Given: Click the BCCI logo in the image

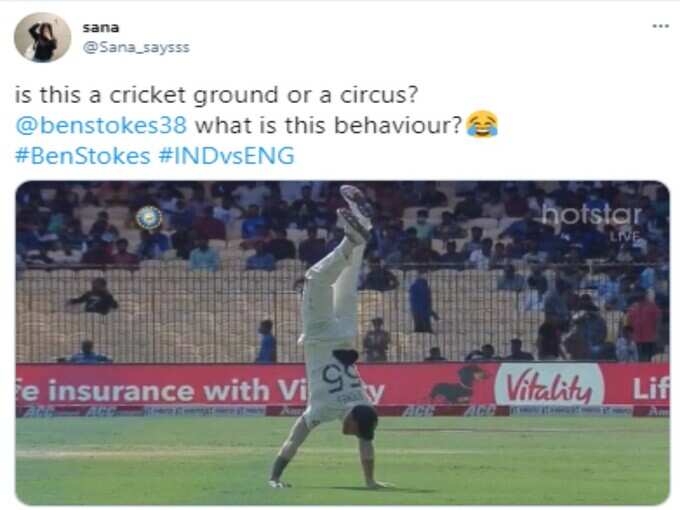Looking at the screenshot, I should click(149, 218).
